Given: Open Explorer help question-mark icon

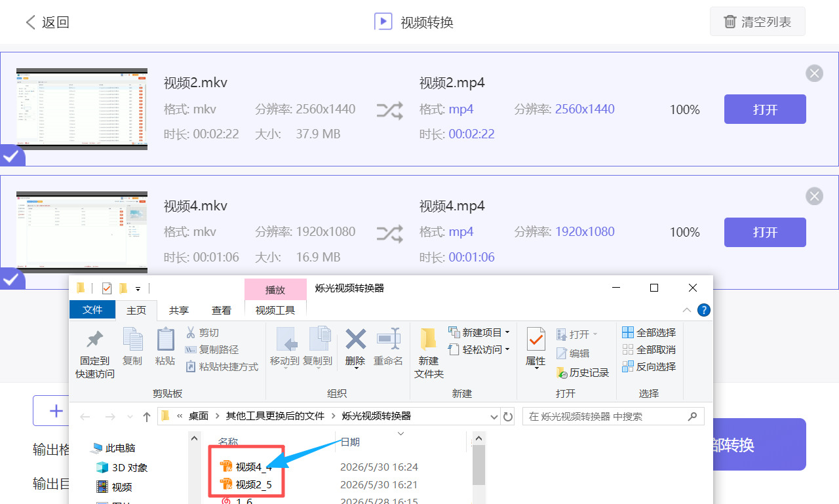Looking at the screenshot, I should tap(703, 310).
